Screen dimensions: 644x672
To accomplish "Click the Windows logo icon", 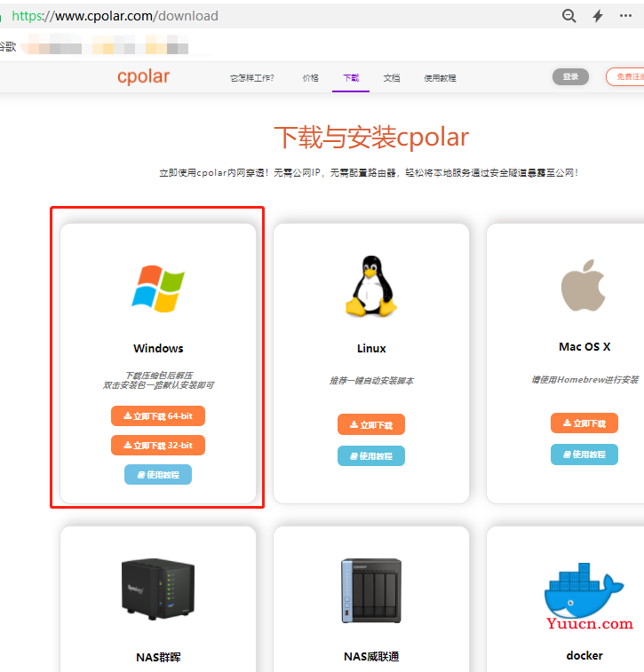I will coord(158,289).
